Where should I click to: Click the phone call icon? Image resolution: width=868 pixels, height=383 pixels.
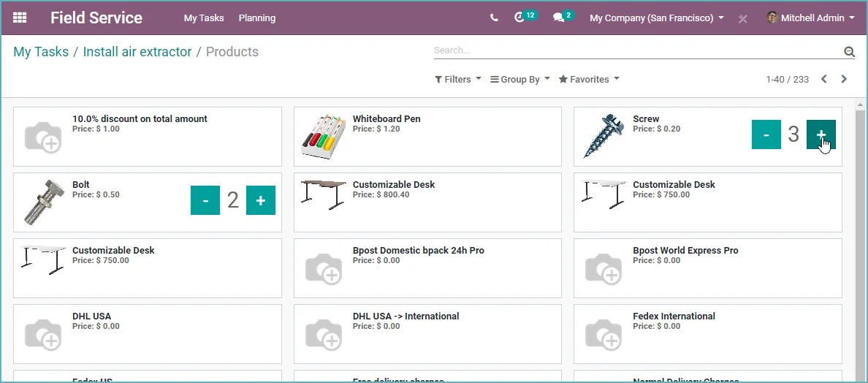coord(495,18)
